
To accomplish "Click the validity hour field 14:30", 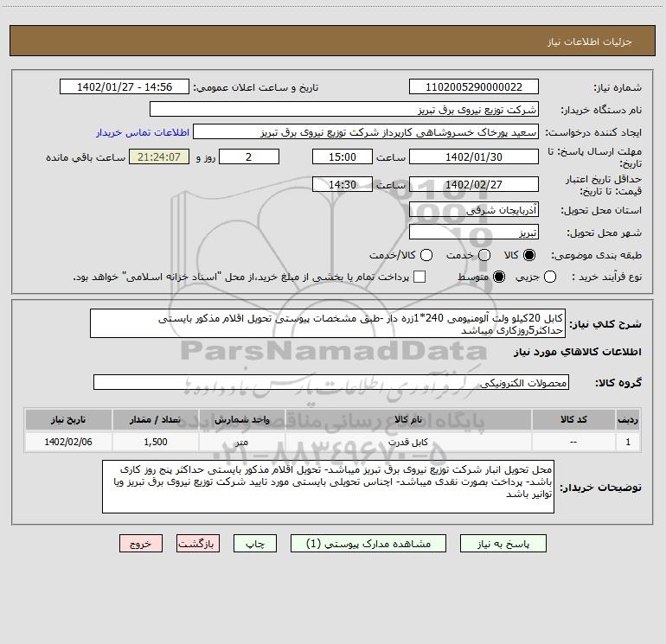I will [x=343, y=184].
